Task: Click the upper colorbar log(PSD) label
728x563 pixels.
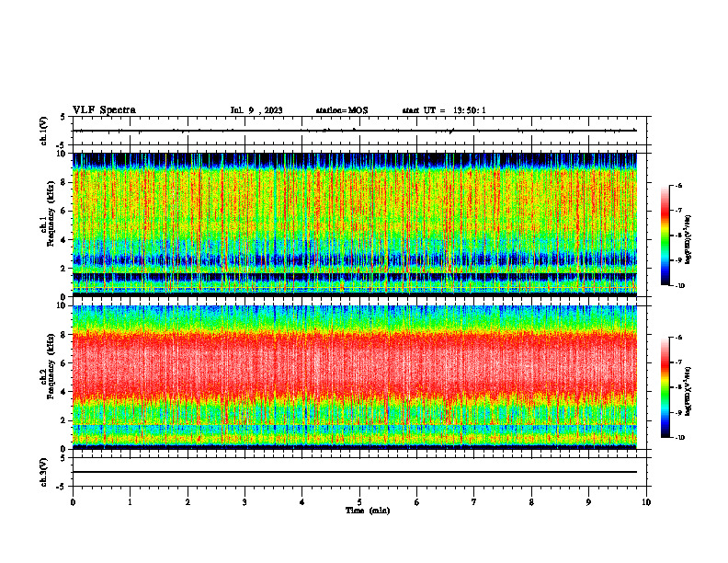Action: point(688,239)
